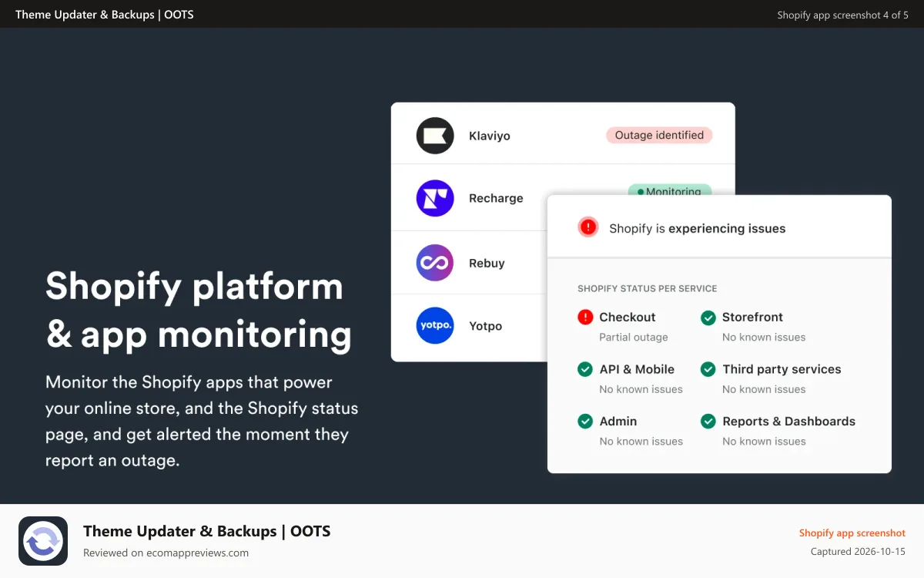Viewport: 924px width, 578px height.
Task: Click the Klaviyo app logo icon
Action: (x=435, y=136)
